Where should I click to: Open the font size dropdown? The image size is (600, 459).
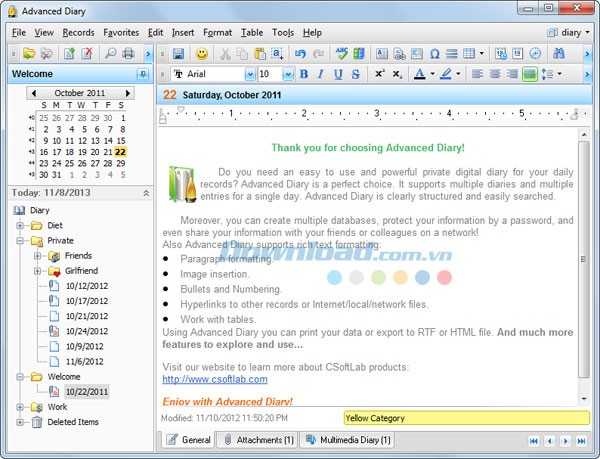pyautogui.click(x=291, y=74)
